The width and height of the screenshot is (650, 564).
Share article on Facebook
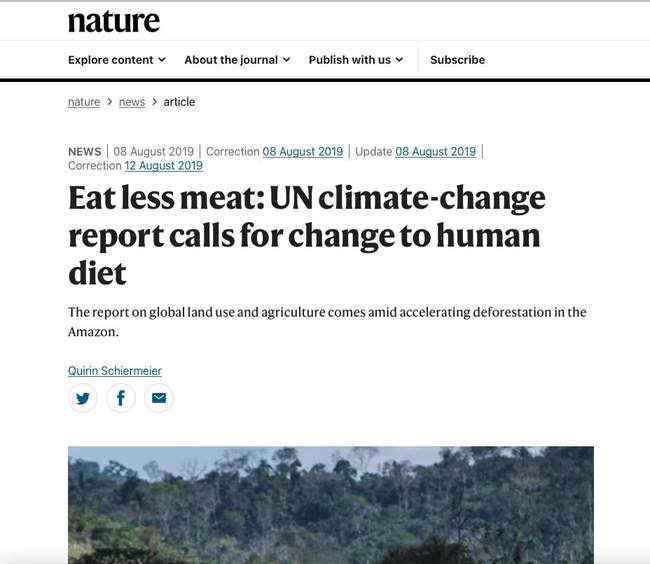click(121, 398)
